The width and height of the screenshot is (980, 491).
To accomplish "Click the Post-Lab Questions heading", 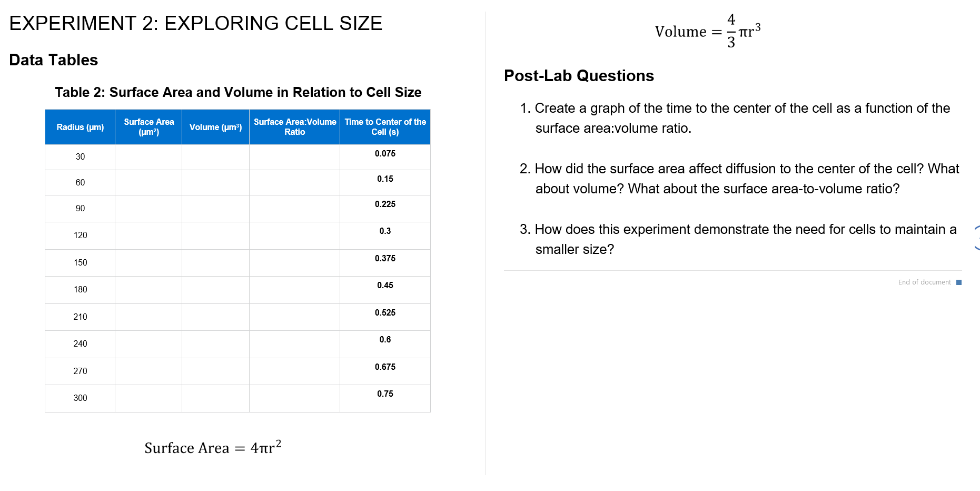I will pyautogui.click(x=579, y=76).
